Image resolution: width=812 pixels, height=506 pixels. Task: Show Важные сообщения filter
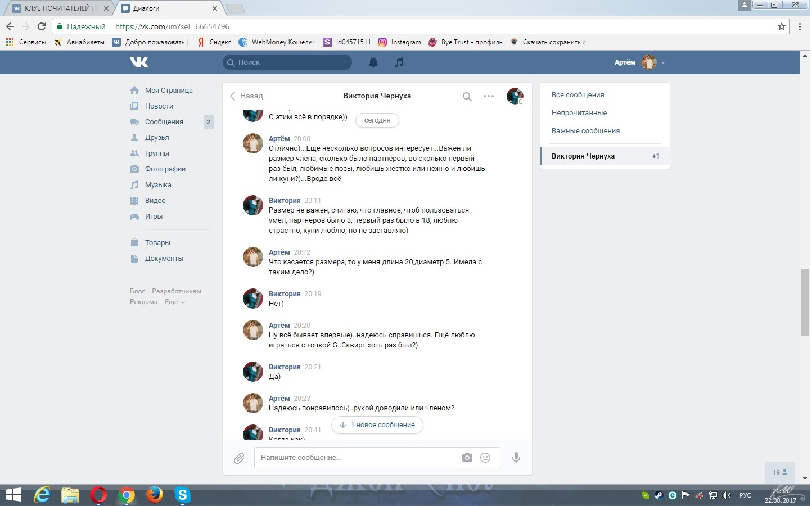point(585,130)
